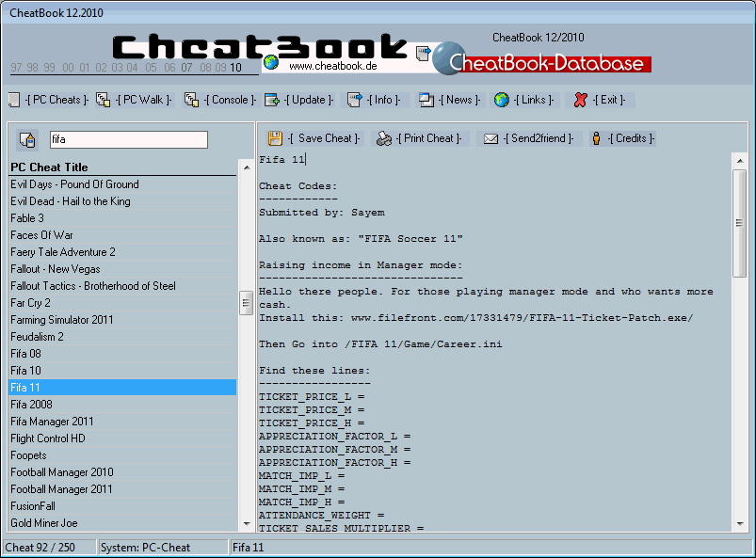This screenshot has width=756, height=558.
Task: Click the small document icon beside the CheatBook logo
Action: click(x=424, y=53)
